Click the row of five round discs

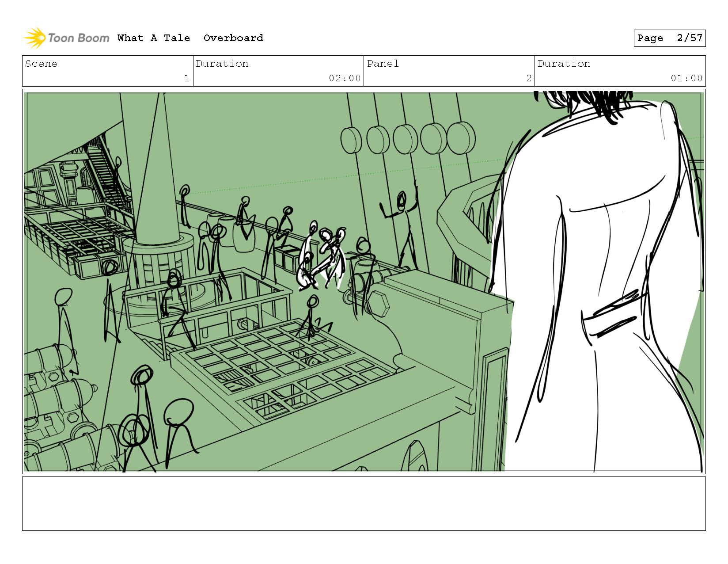pyautogui.click(x=408, y=138)
